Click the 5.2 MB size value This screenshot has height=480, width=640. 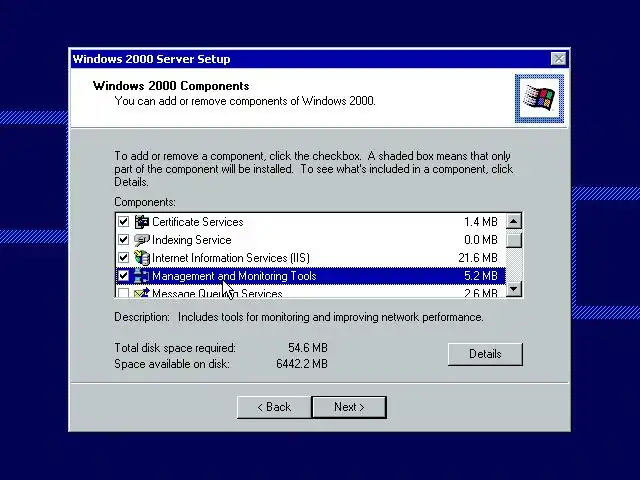pyautogui.click(x=481, y=276)
